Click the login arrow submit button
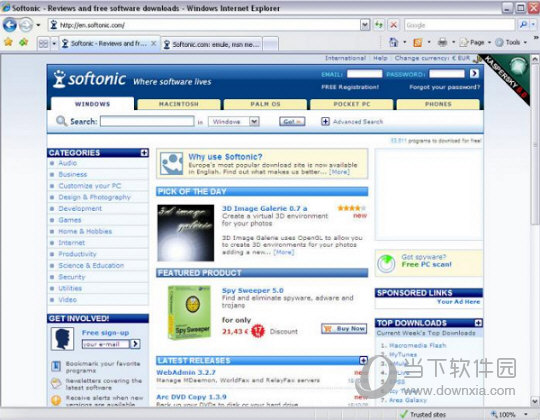Viewport: 540px width, 420px height. coord(474,73)
